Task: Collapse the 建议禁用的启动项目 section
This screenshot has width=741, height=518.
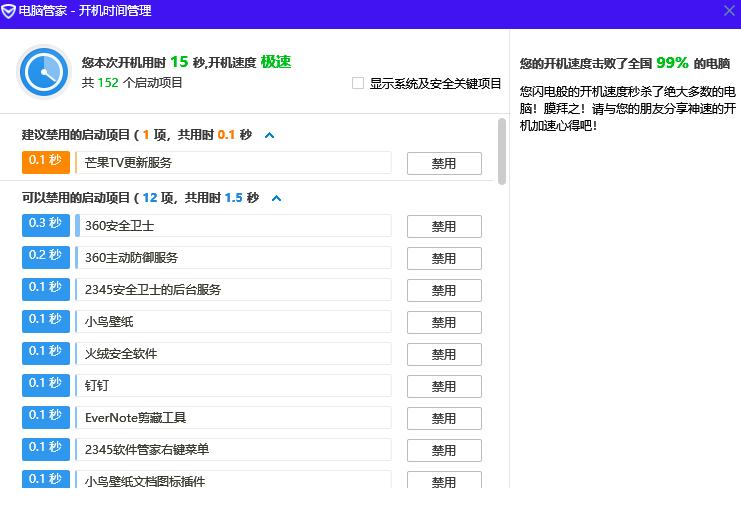Action: (269, 136)
